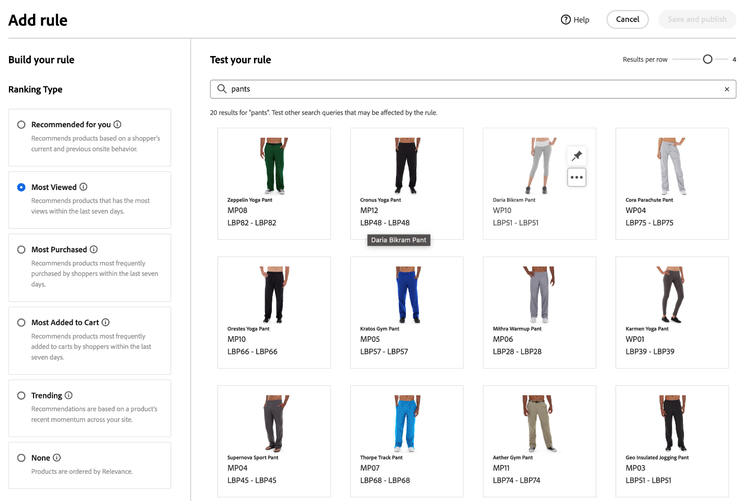Show info icon next to Most Added to Cart
750x501 pixels.
106,322
